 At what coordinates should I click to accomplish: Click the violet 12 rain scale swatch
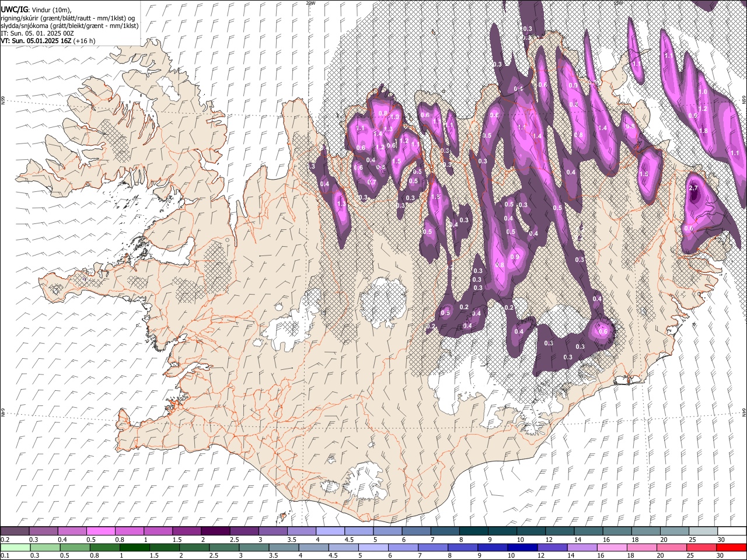tap(552, 547)
